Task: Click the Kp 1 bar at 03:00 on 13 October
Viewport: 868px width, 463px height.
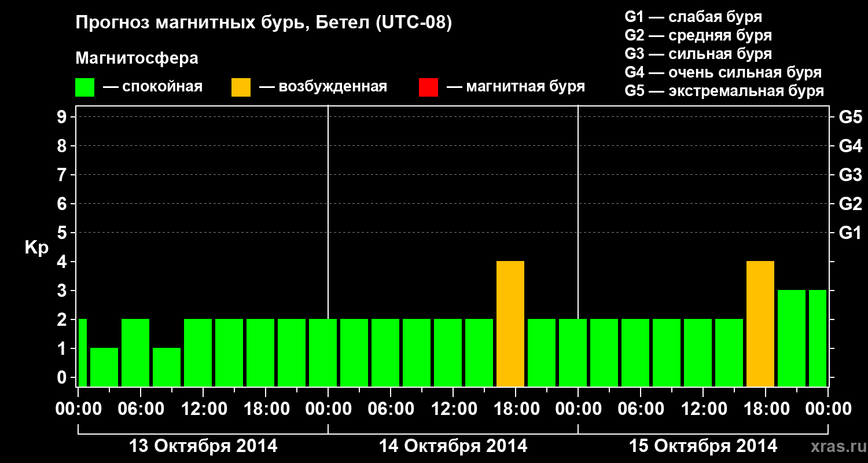Action: point(104,368)
